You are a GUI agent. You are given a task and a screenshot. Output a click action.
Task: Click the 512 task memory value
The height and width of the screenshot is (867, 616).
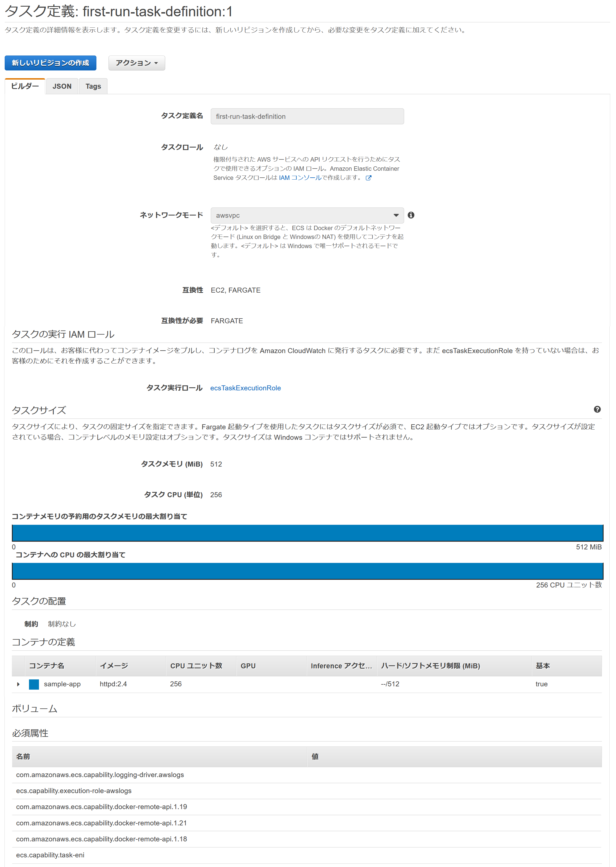click(x=216, y=464)
